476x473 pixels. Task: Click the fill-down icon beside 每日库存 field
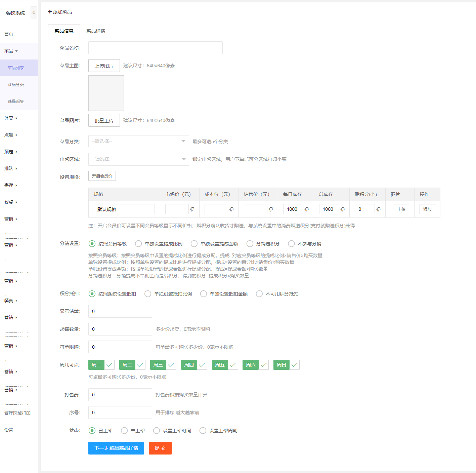pos(307,209)
